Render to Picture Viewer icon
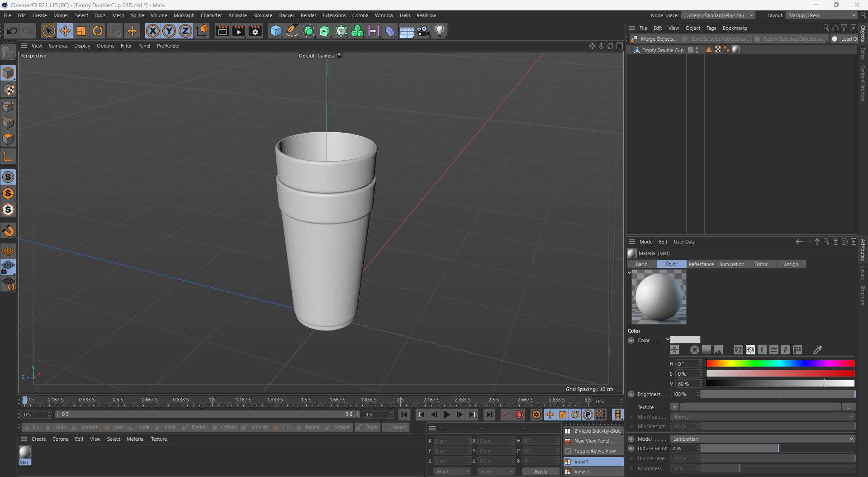This screenshot has width=868, height=477. (239, 31)
